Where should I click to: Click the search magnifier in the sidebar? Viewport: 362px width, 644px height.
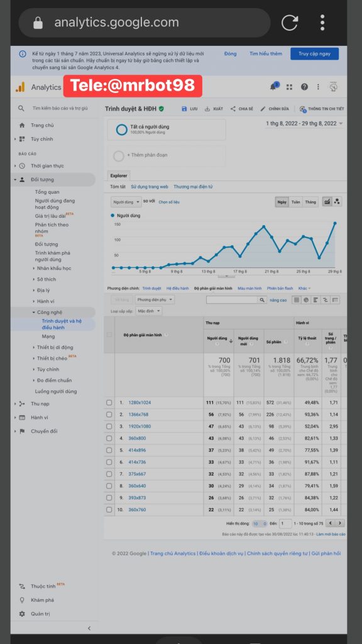(x=21, y=108)
